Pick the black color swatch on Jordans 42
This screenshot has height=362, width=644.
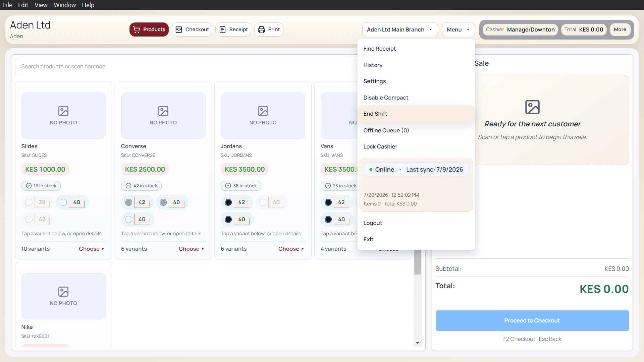coord(228,202)
